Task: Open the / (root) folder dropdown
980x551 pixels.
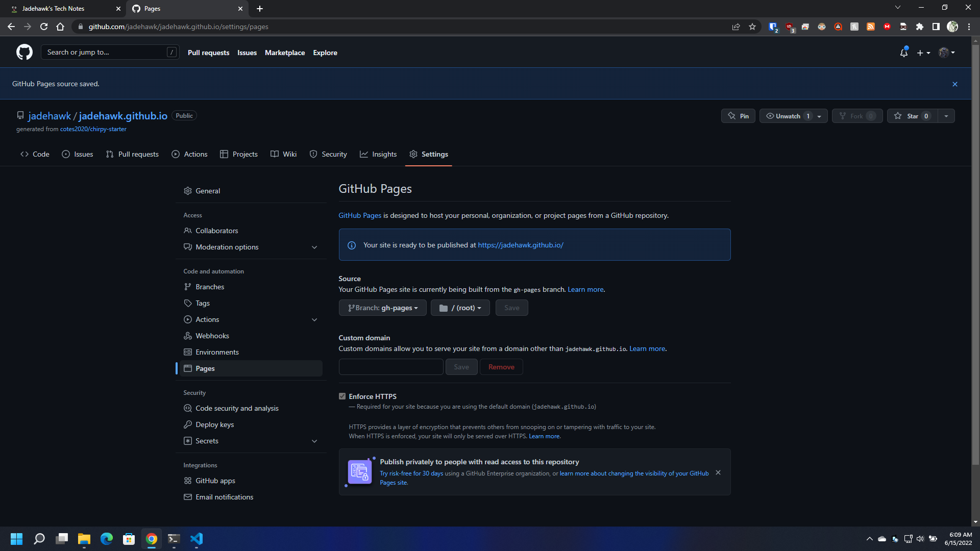Action: [460, 308]
